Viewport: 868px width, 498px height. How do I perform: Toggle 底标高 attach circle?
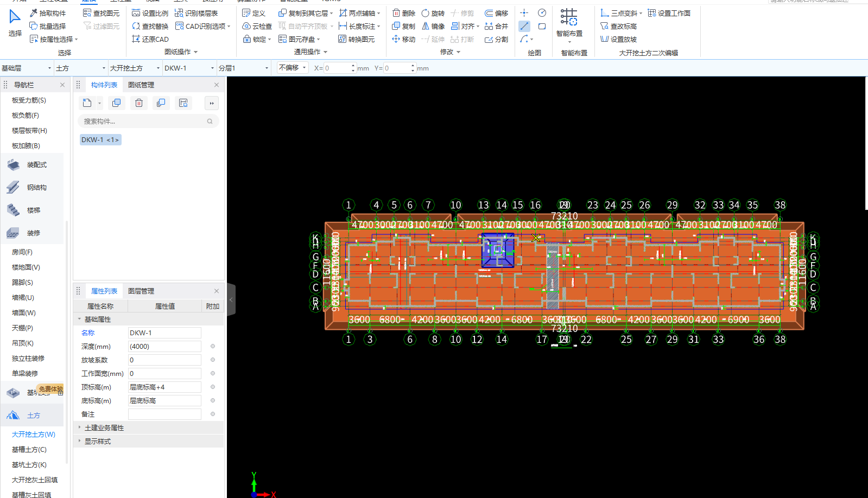213,400
